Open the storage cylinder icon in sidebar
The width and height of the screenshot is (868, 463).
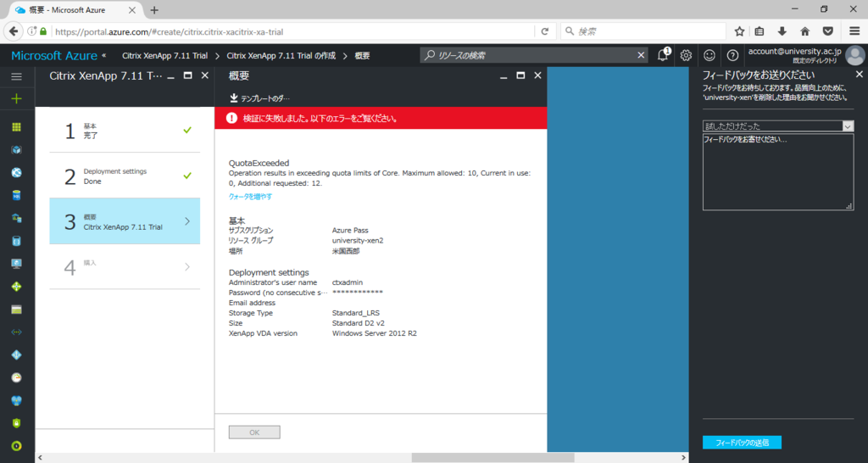(x=17, y=241)
